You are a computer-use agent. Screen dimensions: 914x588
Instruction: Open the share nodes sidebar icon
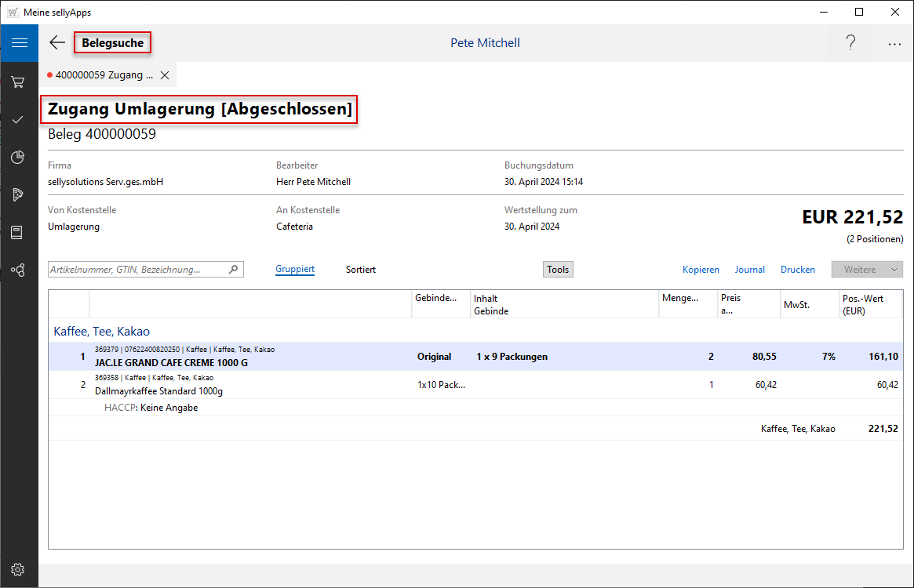pyautogui.click(x=18, y=270)
